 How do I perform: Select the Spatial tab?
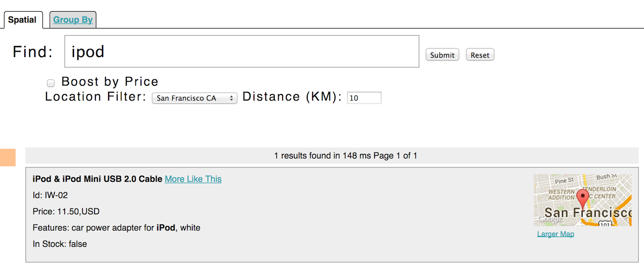tap(23, 19)
